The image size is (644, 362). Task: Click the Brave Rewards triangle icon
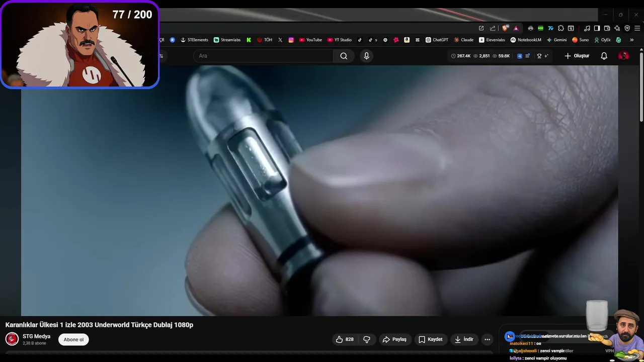click(x=516, y=28)
